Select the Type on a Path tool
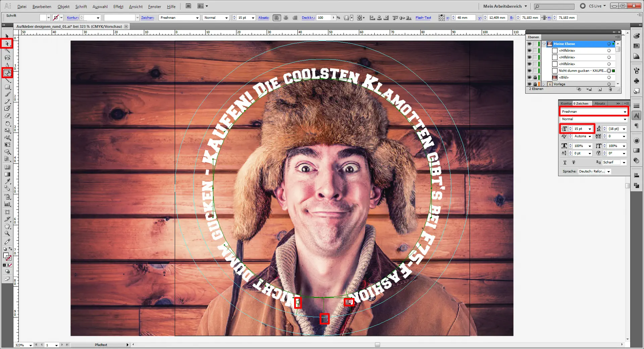Image resolution: width=644 pixels, height=349 pixels. (7, 73)
